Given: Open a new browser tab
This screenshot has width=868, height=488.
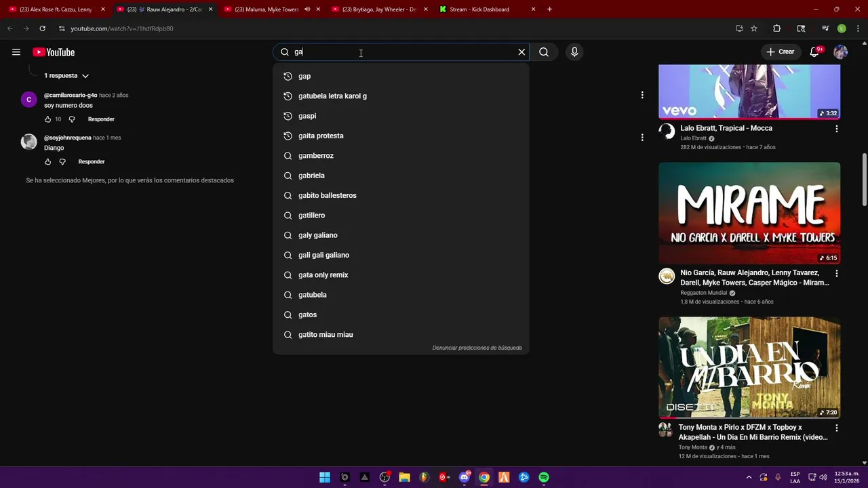Looking at the screenshot, I should [549, 9].
